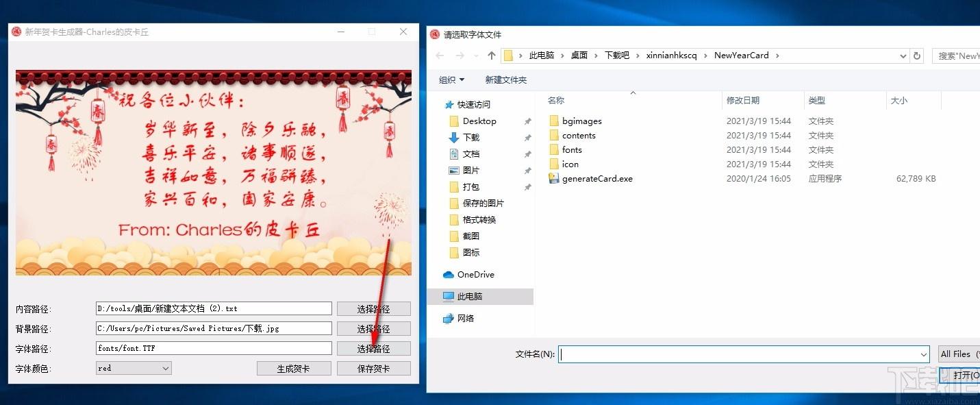The image size is (980, 405).
Task: Click 新建文件夹 in the toolbar
Action: pyautogui.click(x=505, y=80)
